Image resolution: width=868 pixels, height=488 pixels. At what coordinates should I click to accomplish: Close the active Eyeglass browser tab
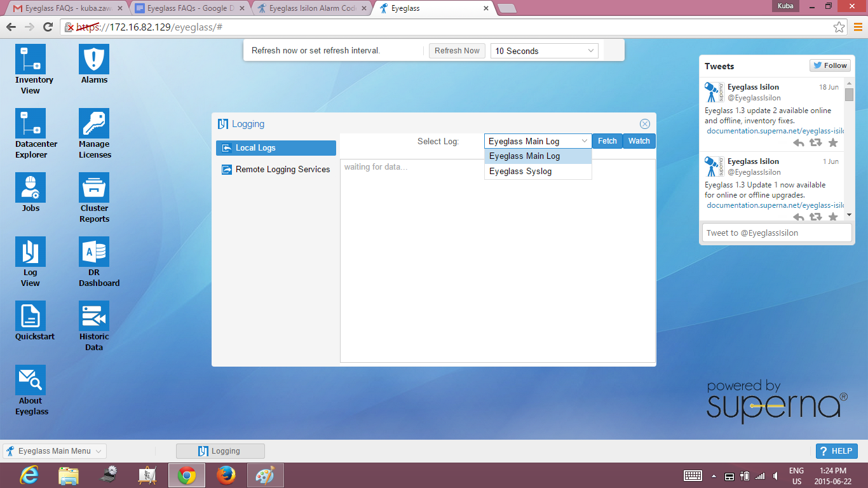pyautogui.click(x=486, y=8)
